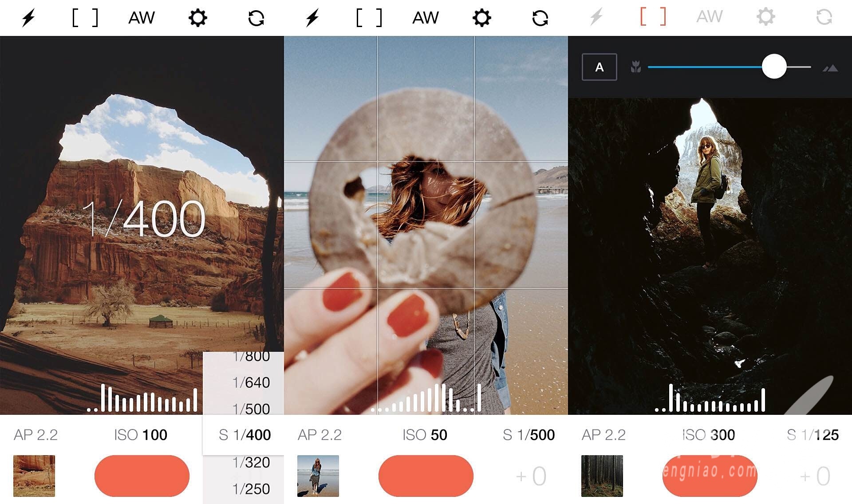Click the timer/refresh icon right panel
The height and width of the screenshot is (504, 852).
point(824,17)
